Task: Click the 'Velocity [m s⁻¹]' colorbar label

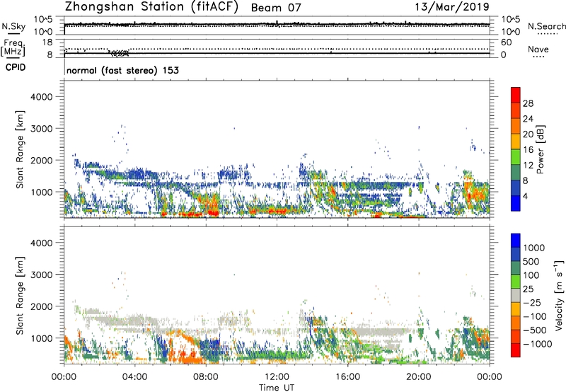Action: point(559,295)
